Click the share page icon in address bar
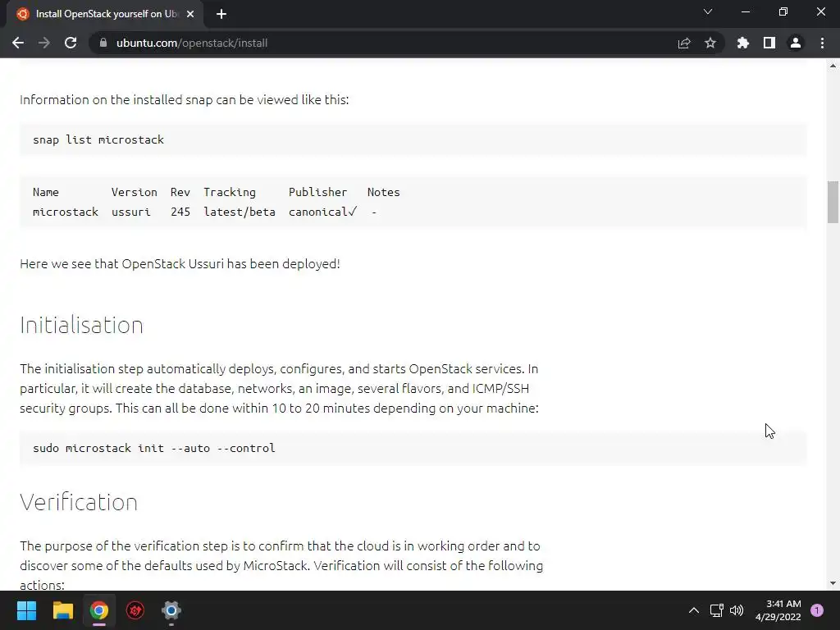 pos(684,43)
